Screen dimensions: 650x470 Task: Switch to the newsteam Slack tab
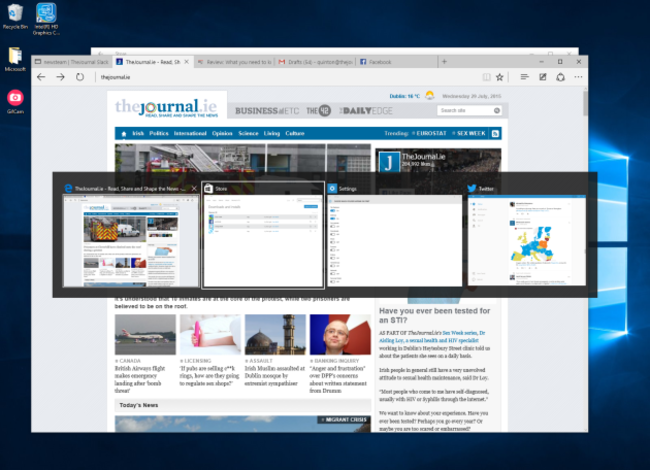(x=72, y=62)
